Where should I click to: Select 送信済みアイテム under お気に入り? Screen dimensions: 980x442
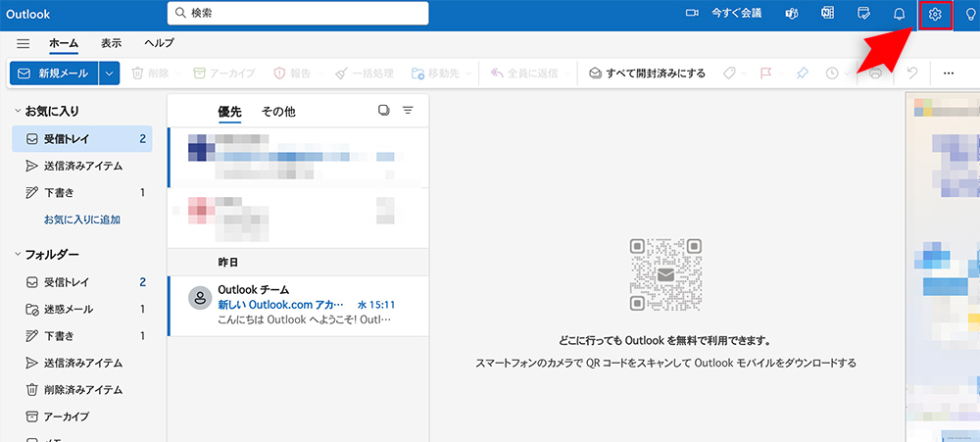tap(82, 166)
